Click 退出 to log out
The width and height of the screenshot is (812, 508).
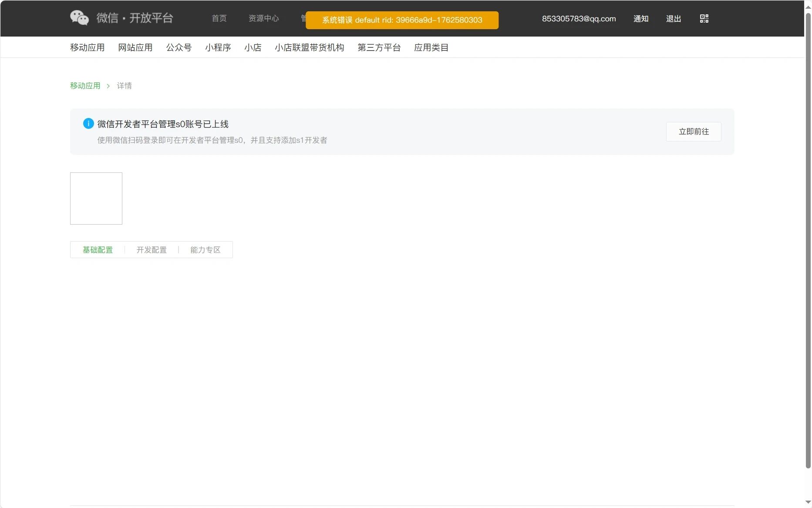(674, 19)
